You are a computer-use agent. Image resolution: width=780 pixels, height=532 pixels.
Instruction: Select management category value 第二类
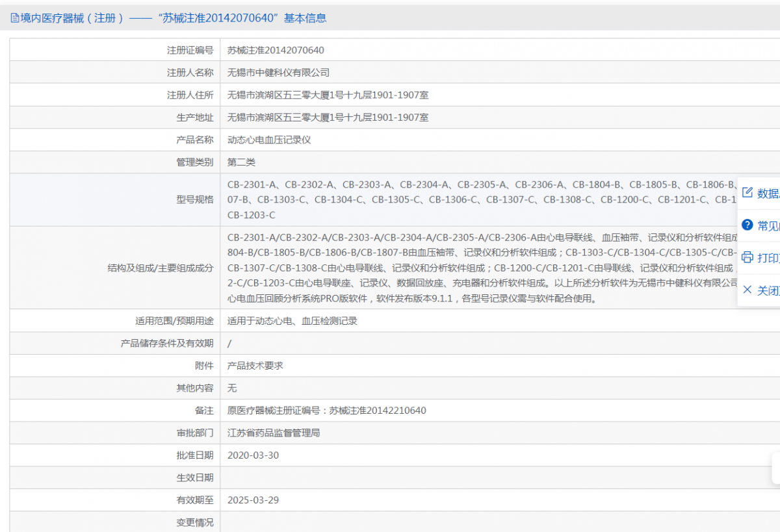coord(241,162)
